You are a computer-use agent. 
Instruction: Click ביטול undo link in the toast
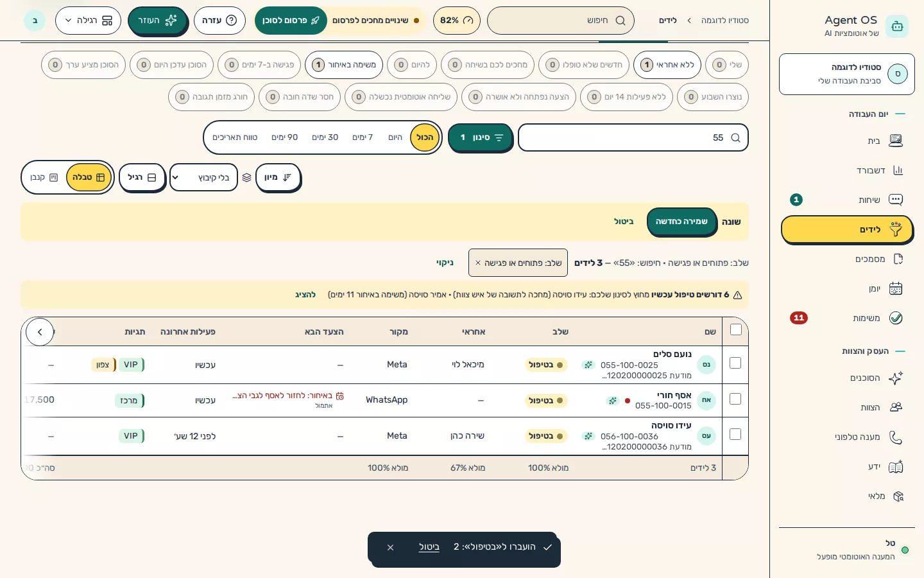click(x=429, y=547)
